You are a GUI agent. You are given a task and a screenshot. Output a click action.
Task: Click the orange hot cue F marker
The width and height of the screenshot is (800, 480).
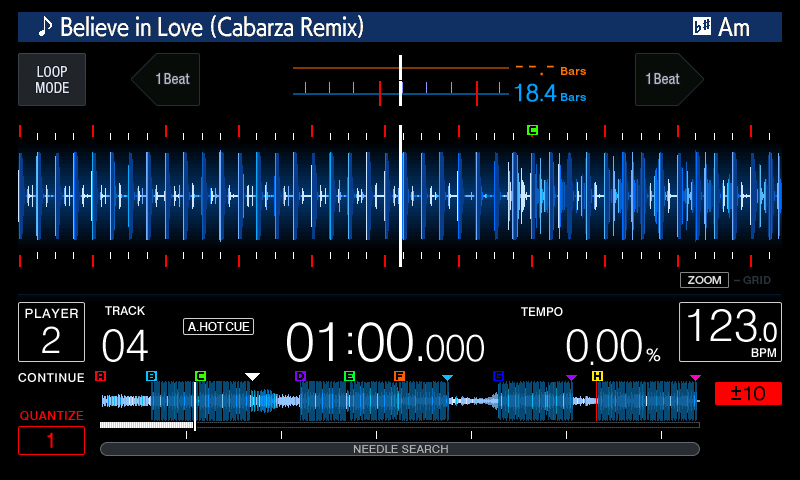(399, 376)
